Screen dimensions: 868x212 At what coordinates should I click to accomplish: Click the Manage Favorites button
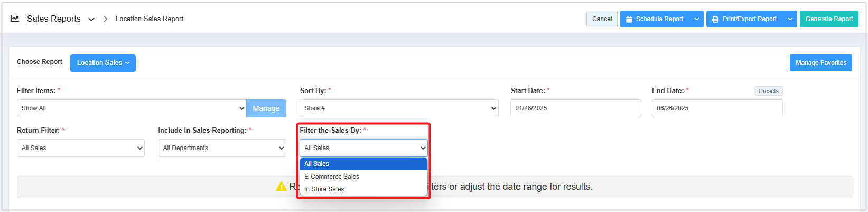coord(820,63)
